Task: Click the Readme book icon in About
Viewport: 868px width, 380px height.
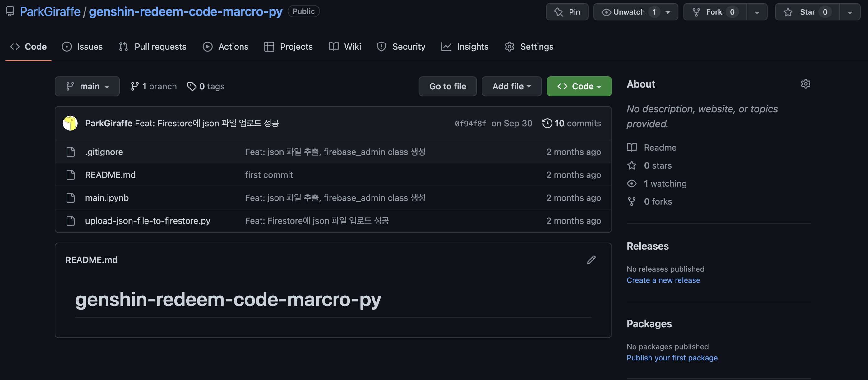Action: (x=631, y=147)
